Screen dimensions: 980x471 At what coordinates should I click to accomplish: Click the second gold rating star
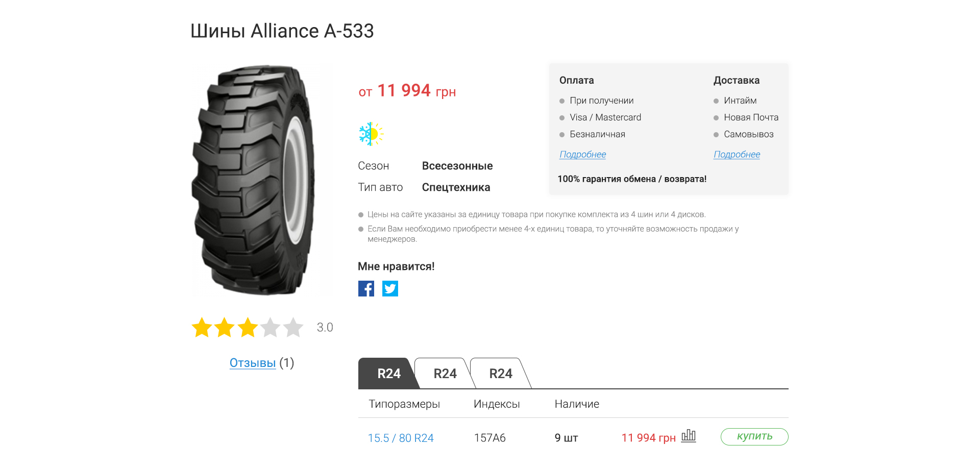tap(225, 328)
